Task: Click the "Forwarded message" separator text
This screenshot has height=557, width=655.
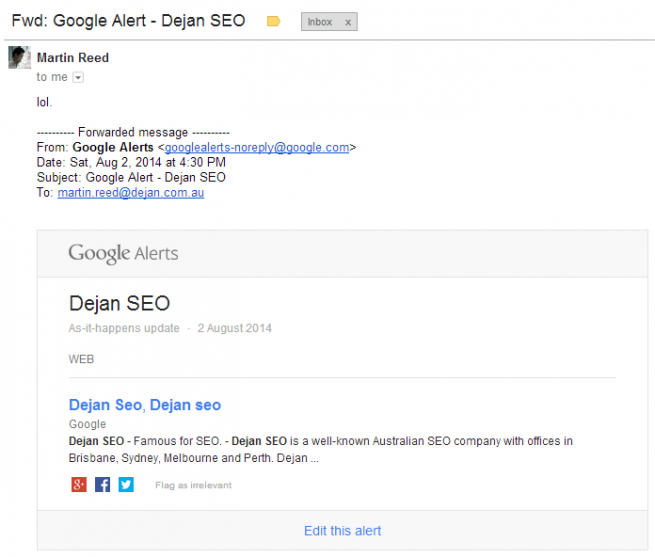Action: pyautogui.click(x=133, y=132)
